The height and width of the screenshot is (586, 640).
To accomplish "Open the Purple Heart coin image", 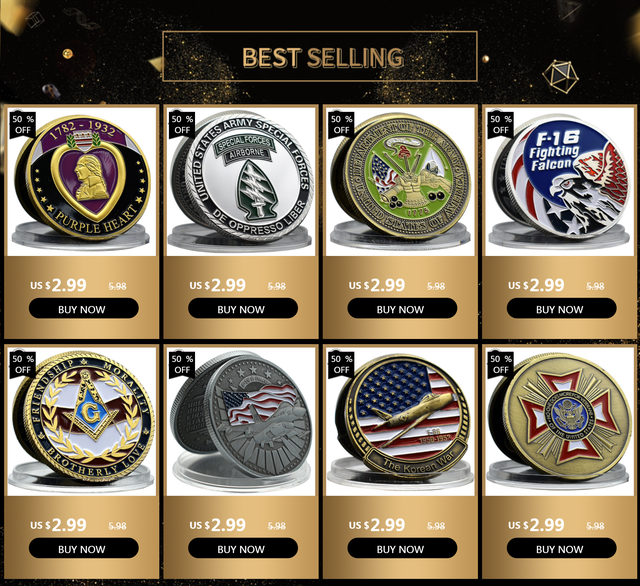I will 81,182.
